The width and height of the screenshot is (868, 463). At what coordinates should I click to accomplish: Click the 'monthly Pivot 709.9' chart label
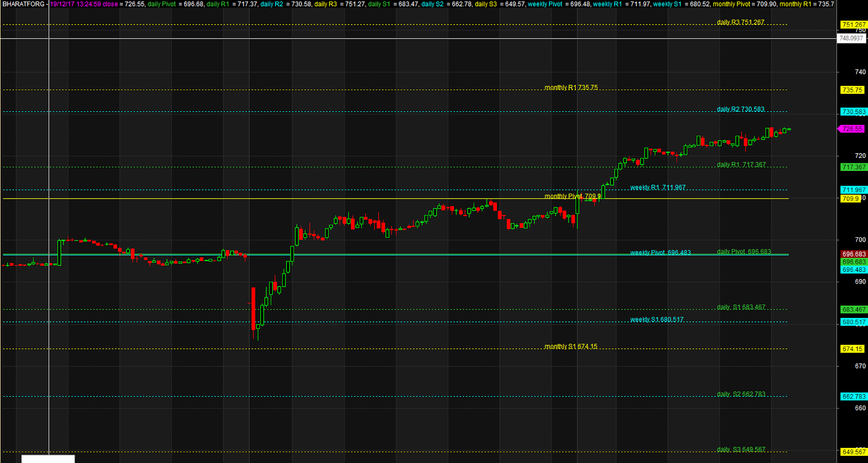573,196
